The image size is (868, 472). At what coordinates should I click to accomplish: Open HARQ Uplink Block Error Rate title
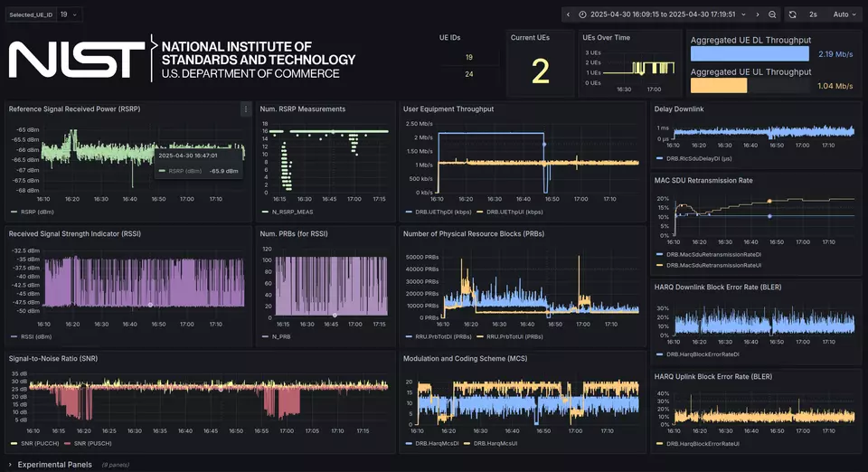pos(713,377)
